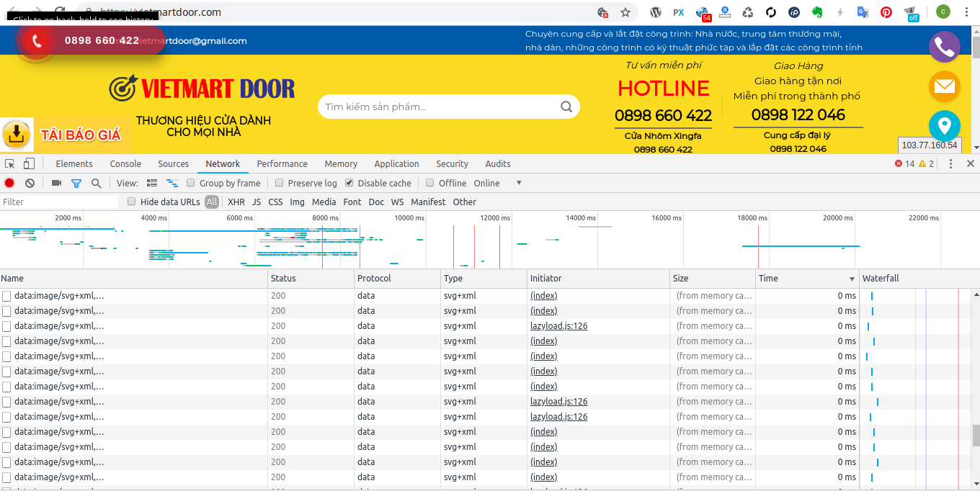Uncheck Disable cache checkbox
980x491 pixels.
click(349, 183)
